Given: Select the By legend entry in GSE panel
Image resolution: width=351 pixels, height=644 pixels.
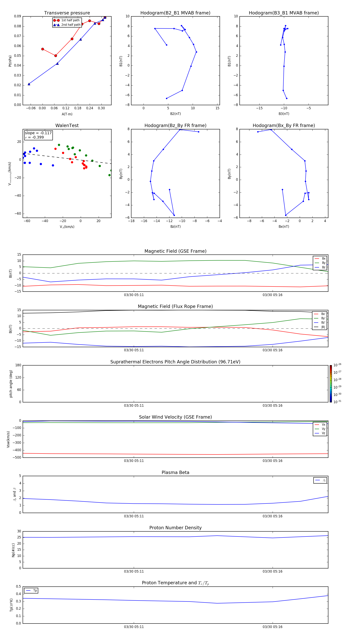Looking at the screenshot, I should pyautogui.click(x=320, y=263).
